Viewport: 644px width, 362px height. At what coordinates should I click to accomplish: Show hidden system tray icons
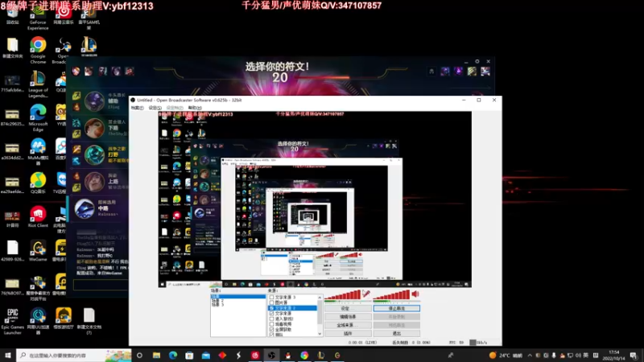coord(530,356)
